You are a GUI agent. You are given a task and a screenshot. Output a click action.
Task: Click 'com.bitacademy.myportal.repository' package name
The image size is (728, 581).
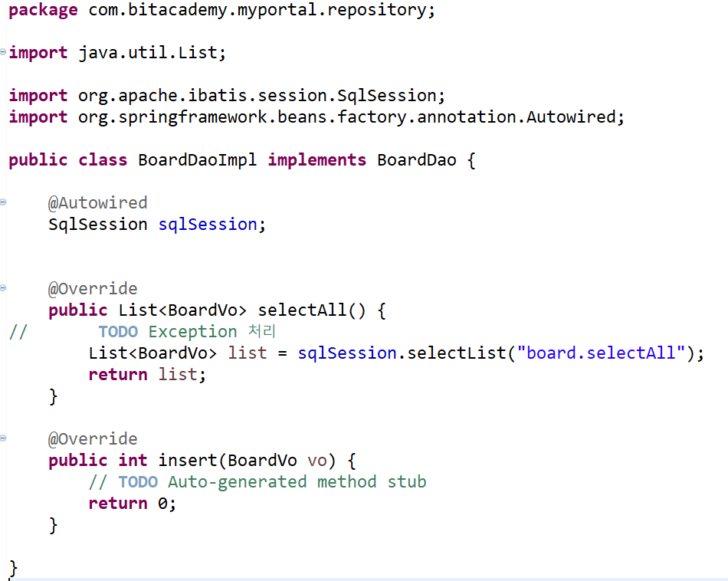coord(257,10)
